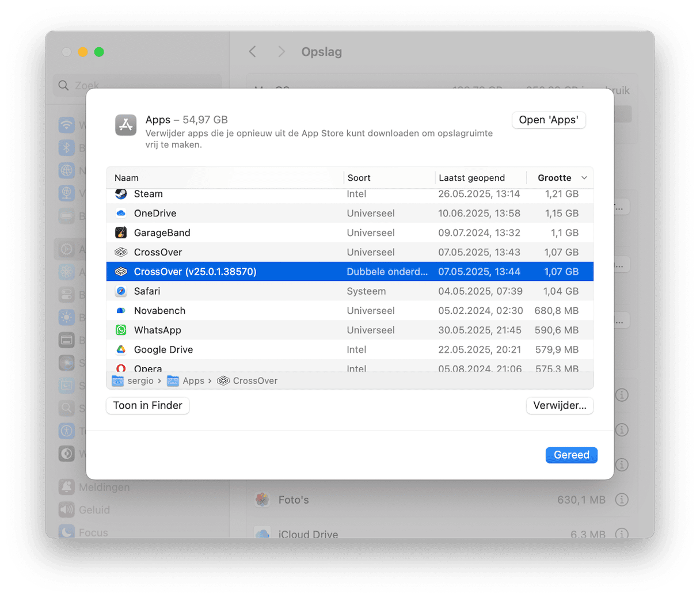Click the OneDrive cloud icon
Image resolution: width=700 pixels, height=598 pixels.
click(121, 214)
